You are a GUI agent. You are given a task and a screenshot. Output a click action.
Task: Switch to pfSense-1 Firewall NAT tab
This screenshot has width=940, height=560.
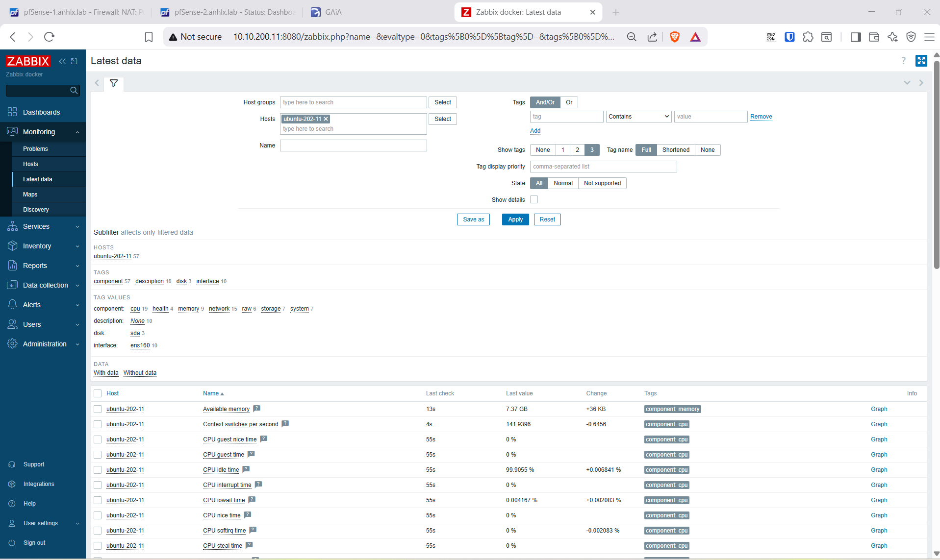76,12
